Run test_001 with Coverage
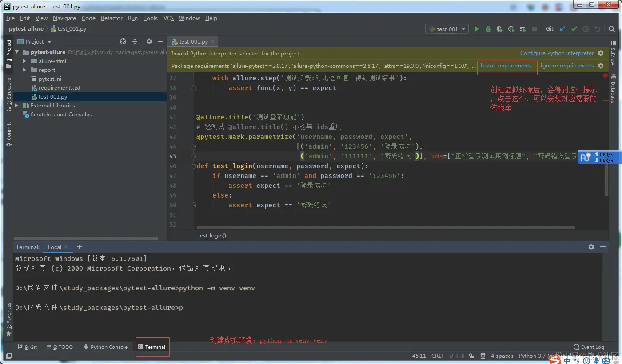Viewport: 622px width, 364px height. (499, 28)
